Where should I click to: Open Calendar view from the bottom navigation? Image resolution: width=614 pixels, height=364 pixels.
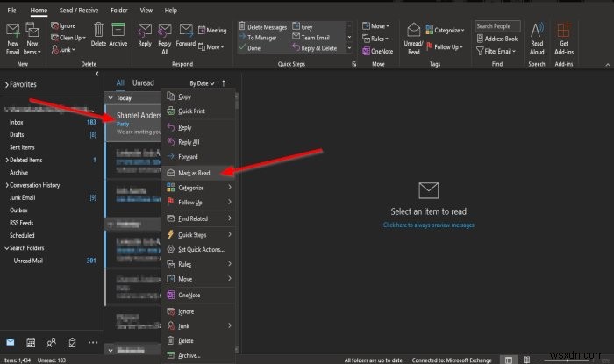click(32, 341)
